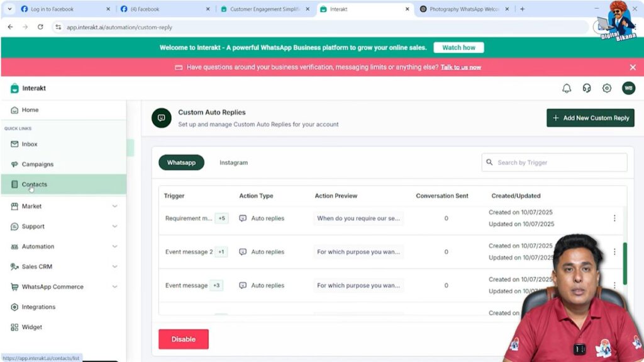The width and height of the screenshot is (644, 362).
Task: Click the search magnifier icon
Action: click(489, 162)
